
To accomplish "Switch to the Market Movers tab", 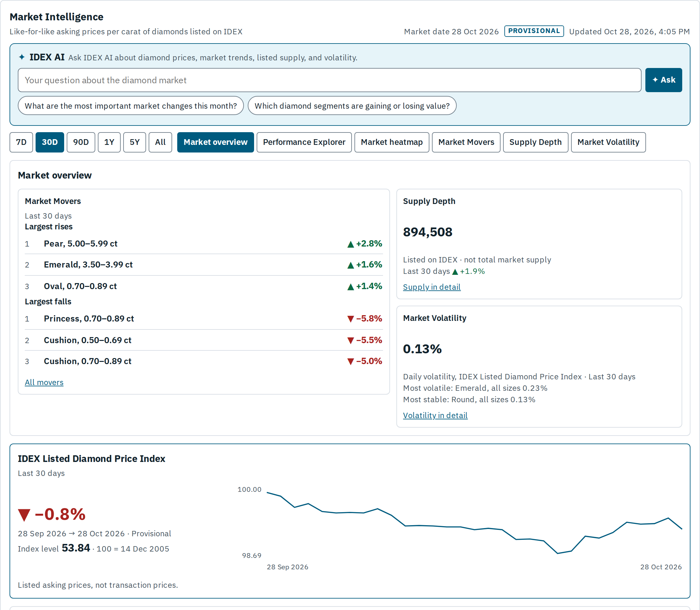I will point(466,142).
